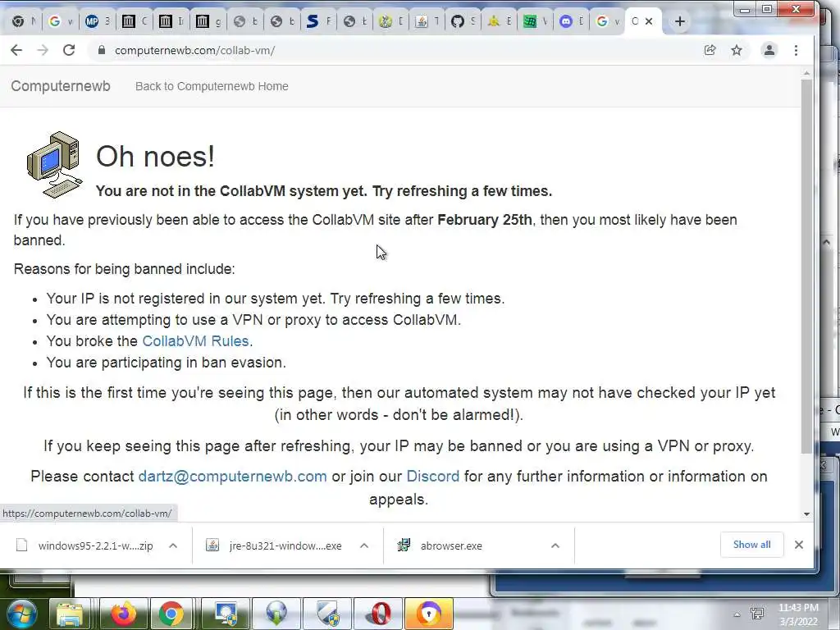Join the Discord link
The height and width of the screenshot is (630, 840).
point(433,477)
